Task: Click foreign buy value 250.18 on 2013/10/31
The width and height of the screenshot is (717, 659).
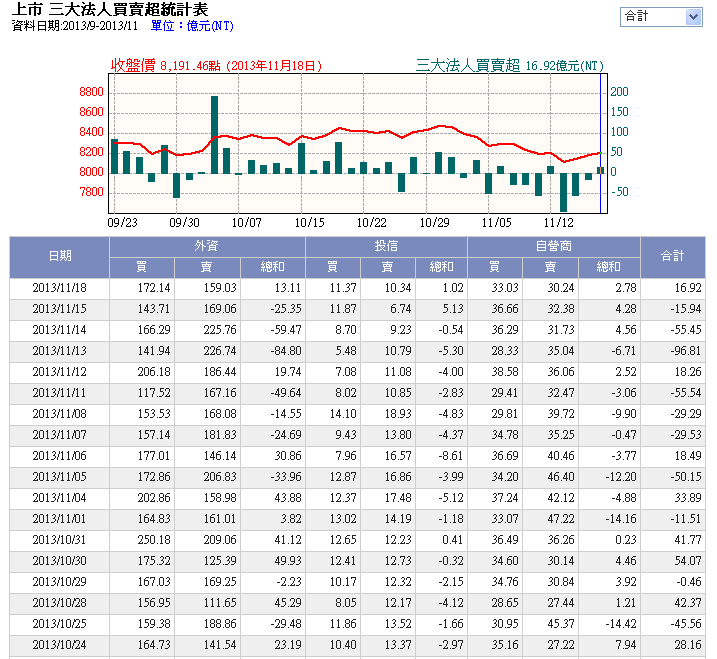Action: click(x=154, y=541)
